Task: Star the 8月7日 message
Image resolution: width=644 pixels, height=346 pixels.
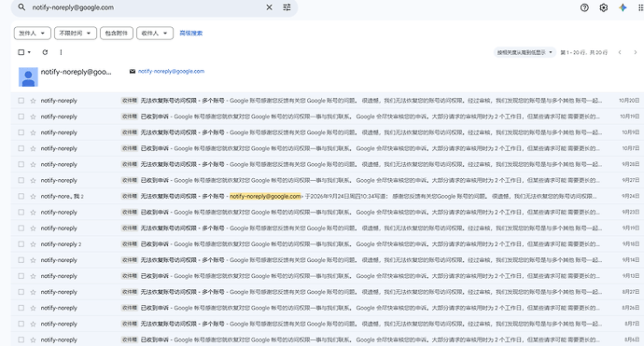Action: (x=33, y=325)
